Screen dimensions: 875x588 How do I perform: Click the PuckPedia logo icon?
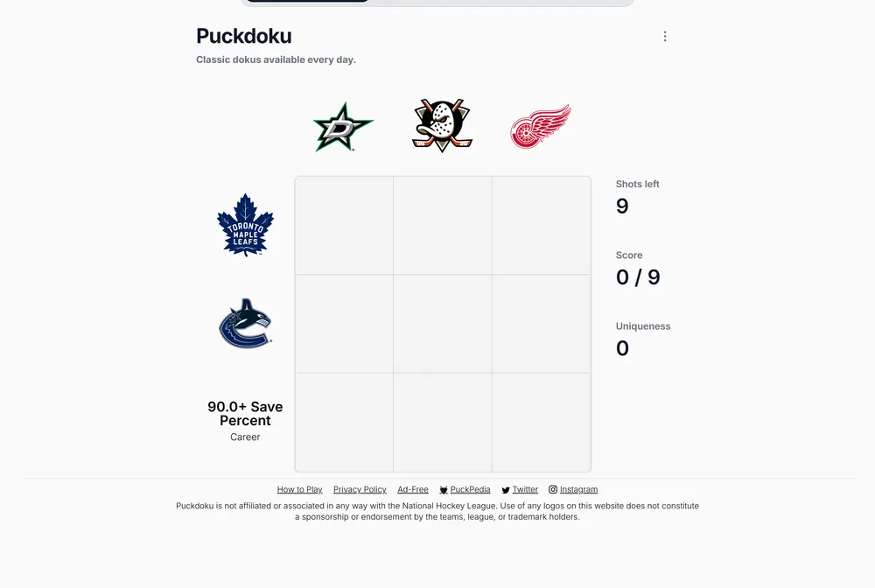point(444,490)
